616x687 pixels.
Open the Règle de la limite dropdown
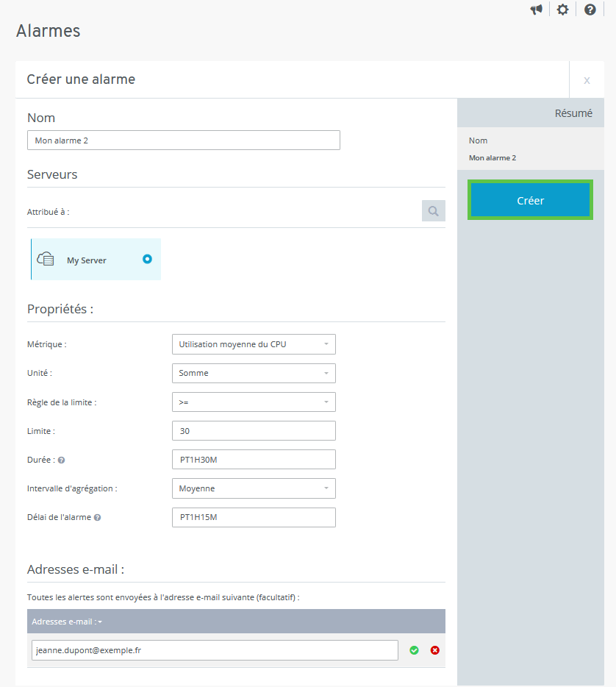pyautogui.click(x=254, y=402)
